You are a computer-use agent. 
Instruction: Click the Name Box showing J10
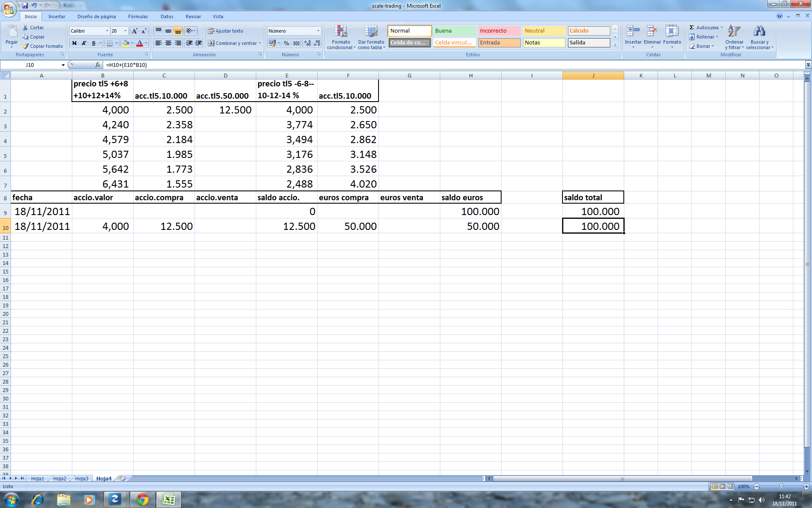pos(30,65)
